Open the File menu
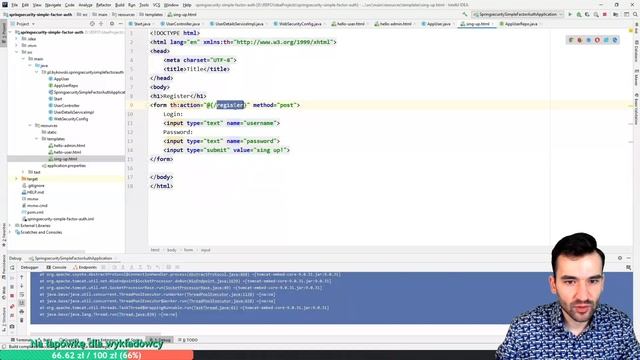This screenshot has height=360, width=640. pos(15,5)
